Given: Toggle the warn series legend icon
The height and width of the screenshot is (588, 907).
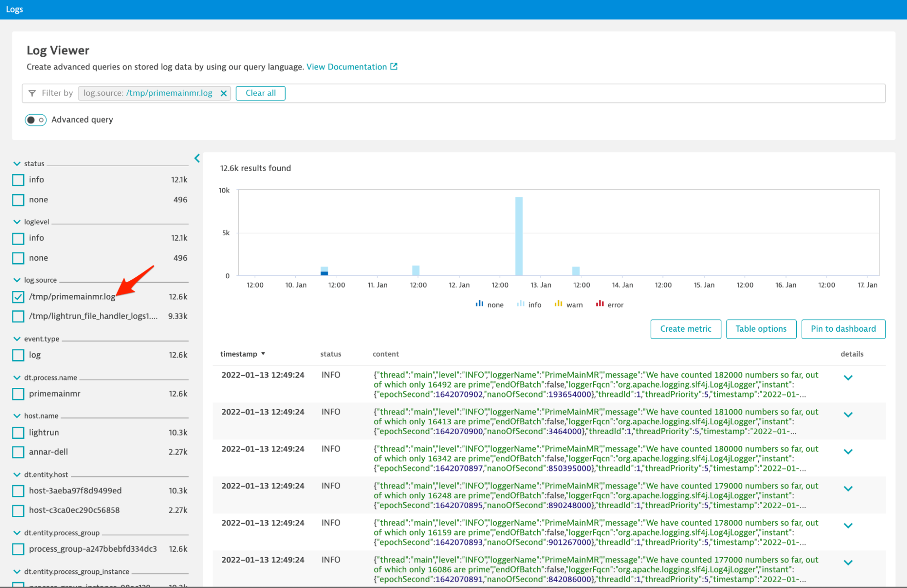Looking at the screenshot, I should coord(558,304).
